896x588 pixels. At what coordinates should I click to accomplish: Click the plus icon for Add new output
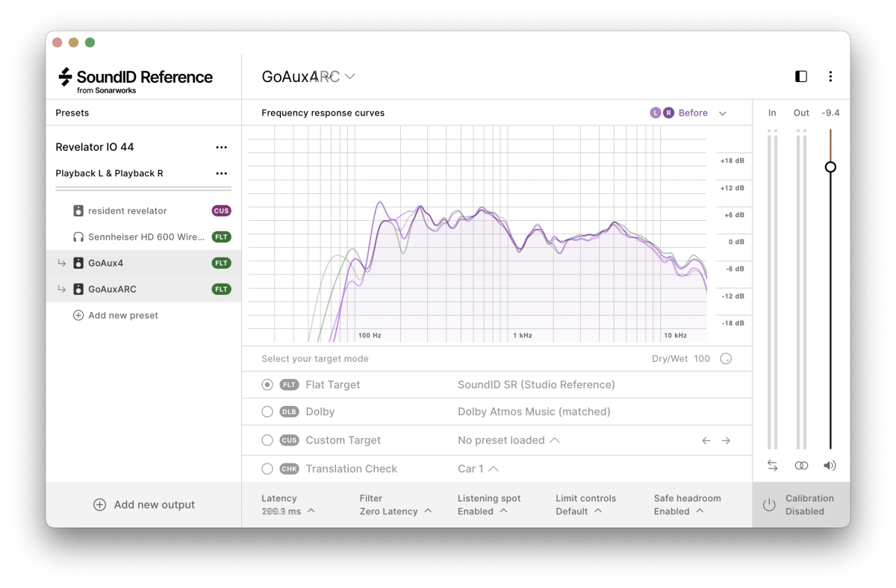[99, 504]
